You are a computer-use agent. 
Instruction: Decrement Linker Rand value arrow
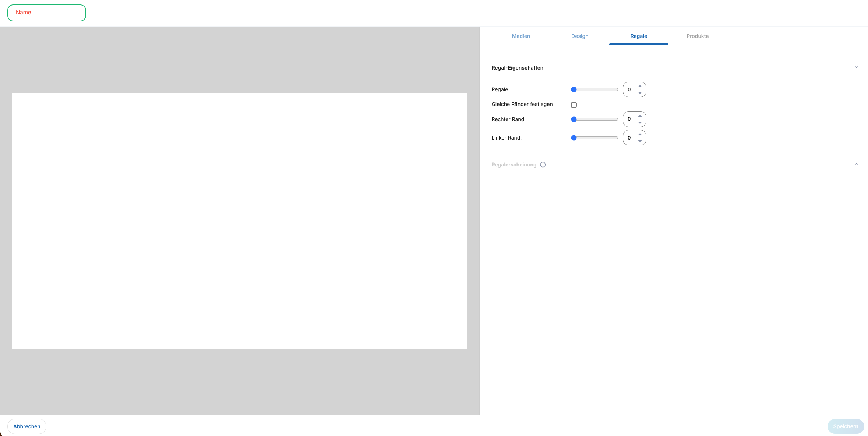[x=640, y=141]
